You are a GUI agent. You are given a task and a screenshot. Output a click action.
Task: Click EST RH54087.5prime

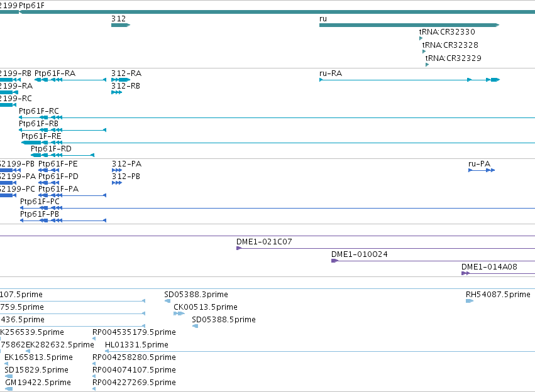pos(498,295)
